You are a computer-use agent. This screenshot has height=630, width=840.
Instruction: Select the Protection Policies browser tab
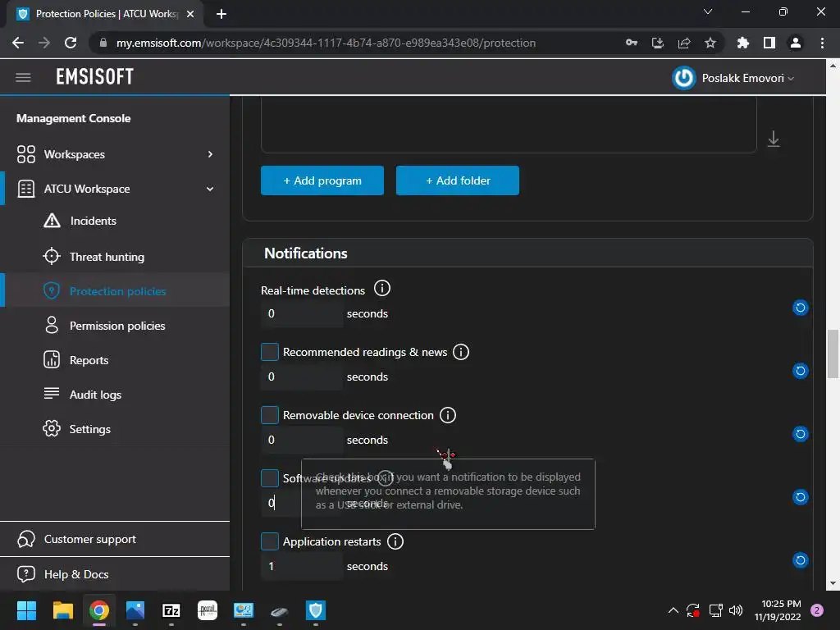tap(105, 14)
